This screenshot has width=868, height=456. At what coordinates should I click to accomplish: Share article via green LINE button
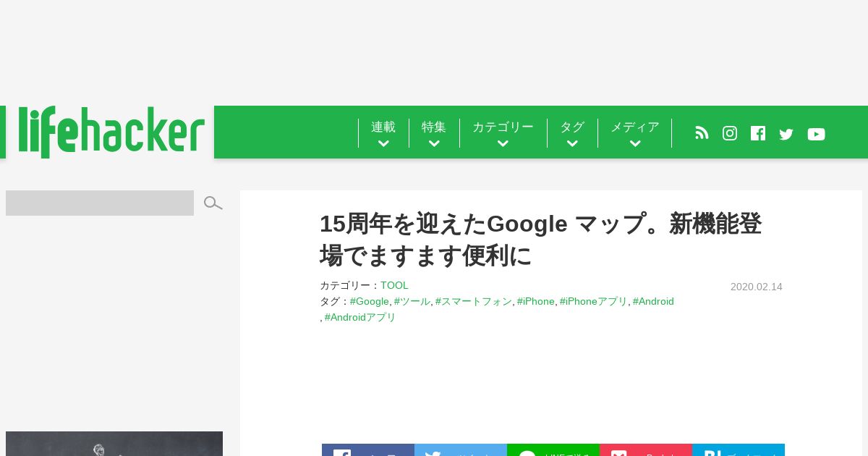coord(553,450)
